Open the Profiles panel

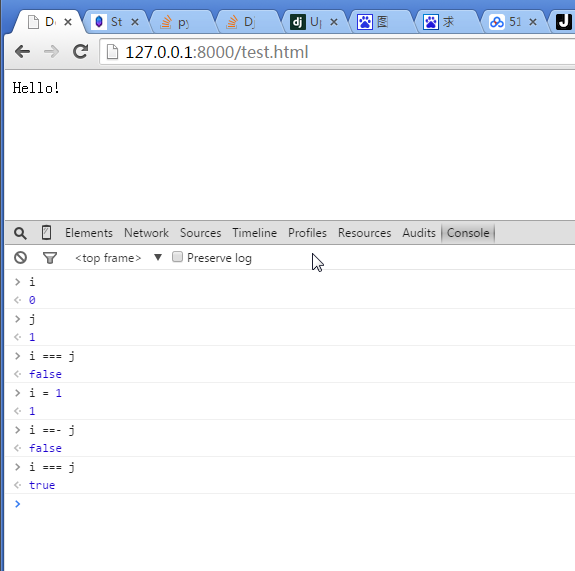(307, 233)
